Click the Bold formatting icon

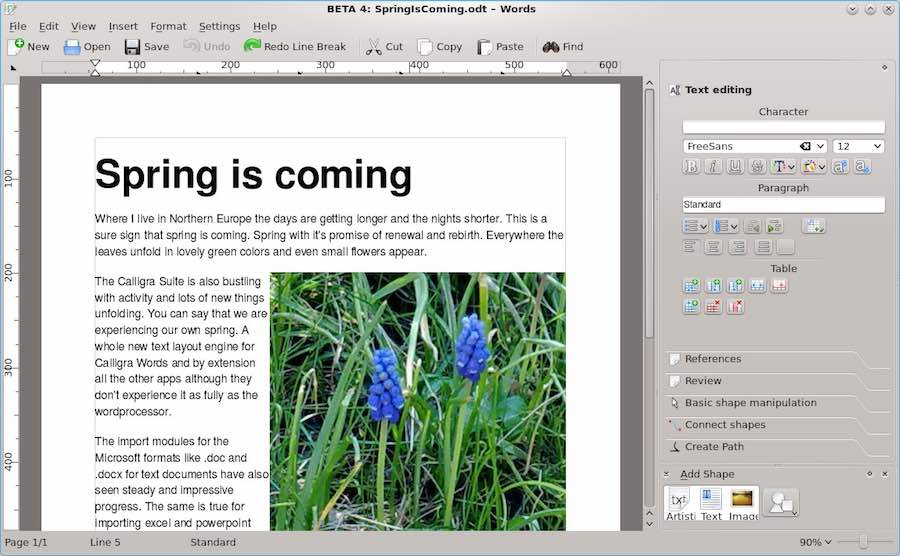pos(692,167)
